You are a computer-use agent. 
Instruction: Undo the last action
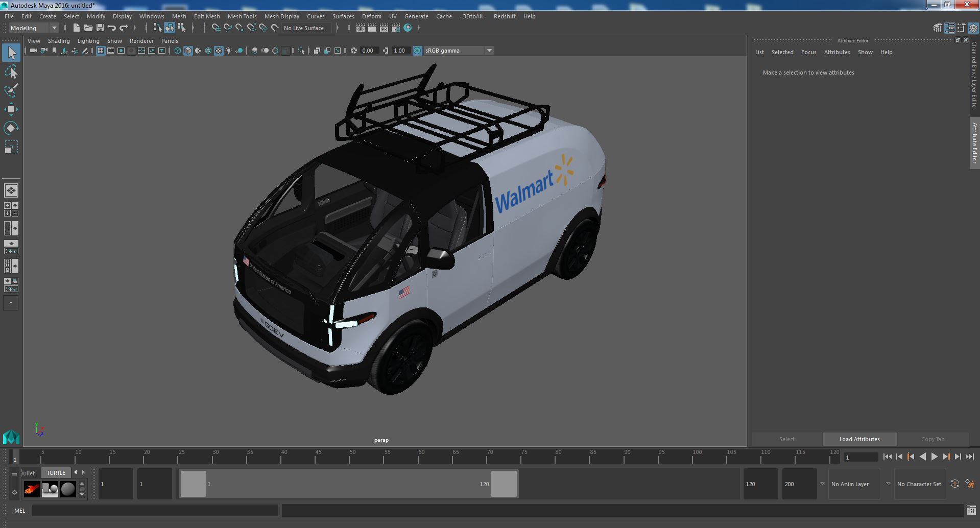click(x=112, y=28)
